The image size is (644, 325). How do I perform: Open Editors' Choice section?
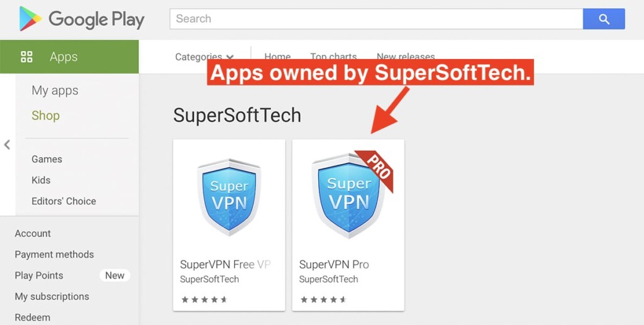(x=64, y=201)
